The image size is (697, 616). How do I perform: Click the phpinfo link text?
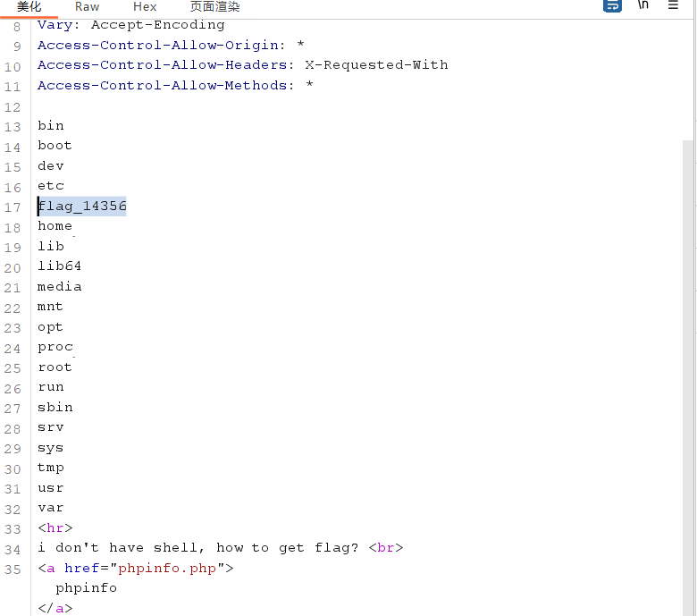86,588
